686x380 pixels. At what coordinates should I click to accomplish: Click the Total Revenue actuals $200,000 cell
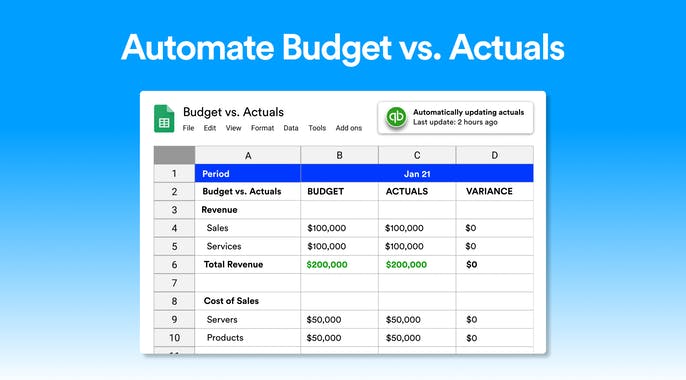pyautogui.click(x=417, y=265)
